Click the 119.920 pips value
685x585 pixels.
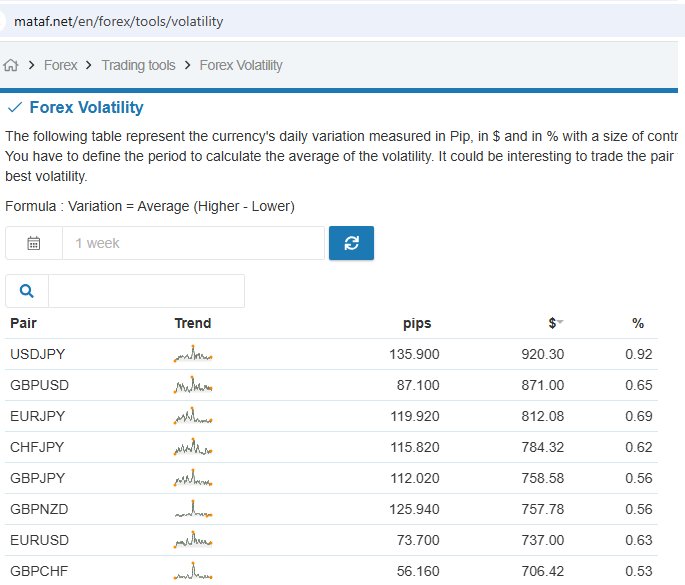click(x=415, y=416)
